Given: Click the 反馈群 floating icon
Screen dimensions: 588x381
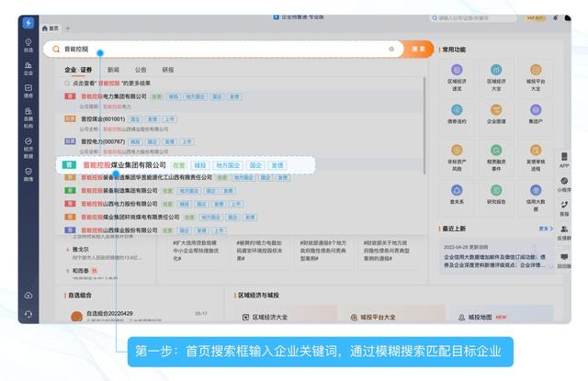Looking at the screenshot, I should click(564, 232).
